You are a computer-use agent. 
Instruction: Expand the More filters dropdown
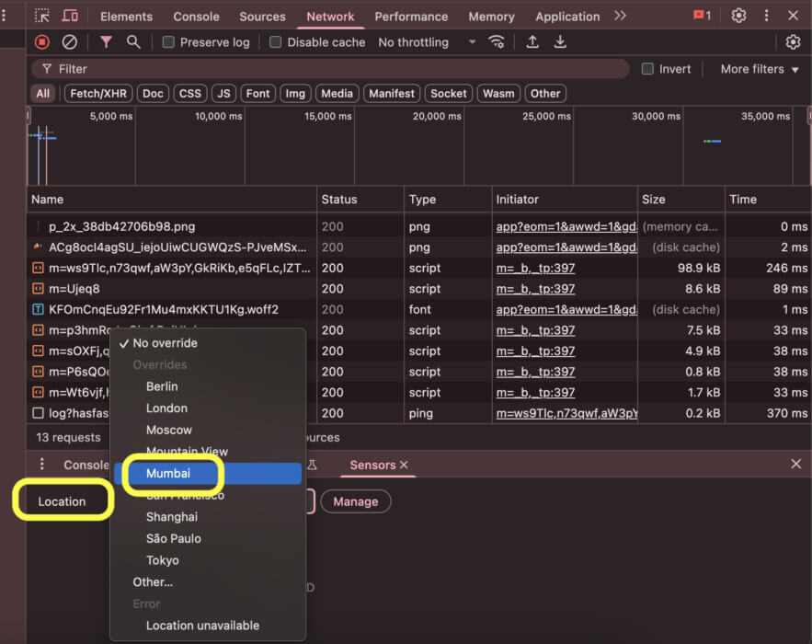click(x=760, y=68)
